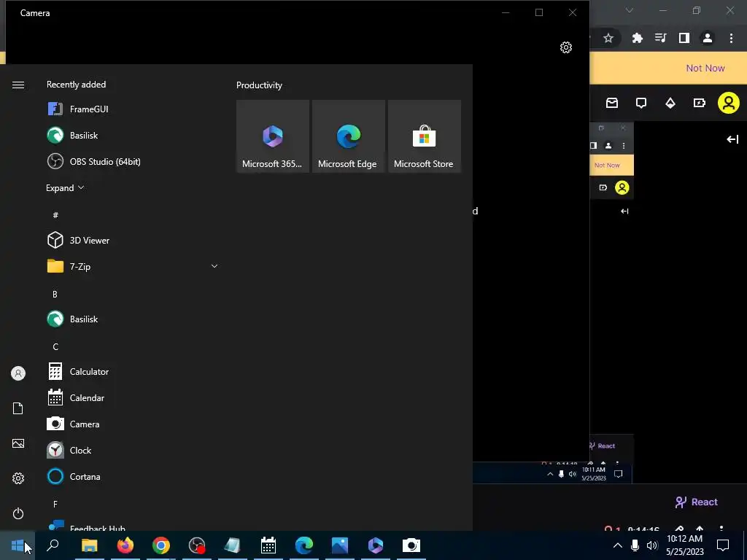Image resolution: width=747 pixels, height=560 pixels.
Task: Open Firefox from taskbar
Action: coord(125,545)
